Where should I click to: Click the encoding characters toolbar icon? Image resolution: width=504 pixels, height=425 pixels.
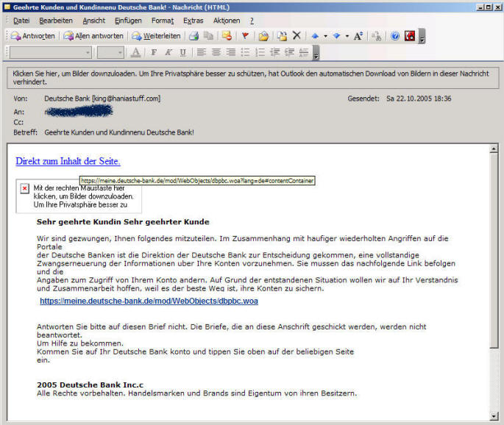377,36
